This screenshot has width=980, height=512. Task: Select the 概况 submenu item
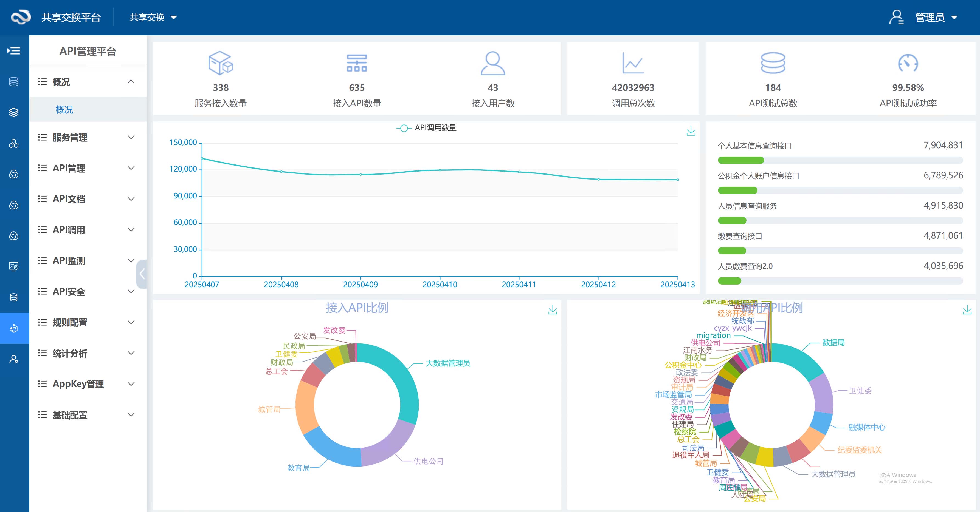(x=64, y=109)
